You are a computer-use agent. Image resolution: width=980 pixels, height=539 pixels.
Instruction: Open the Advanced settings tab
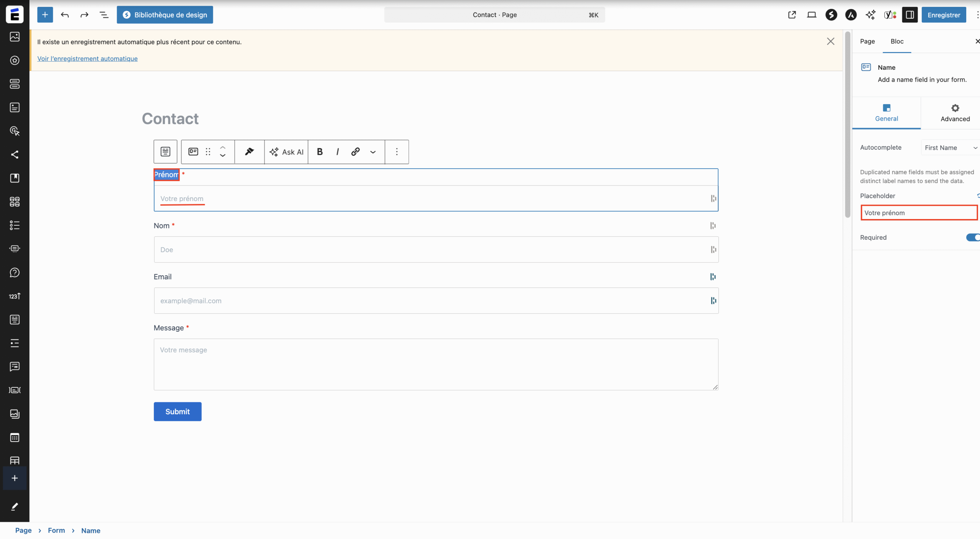pyautogui.click(x=955, y=113)
